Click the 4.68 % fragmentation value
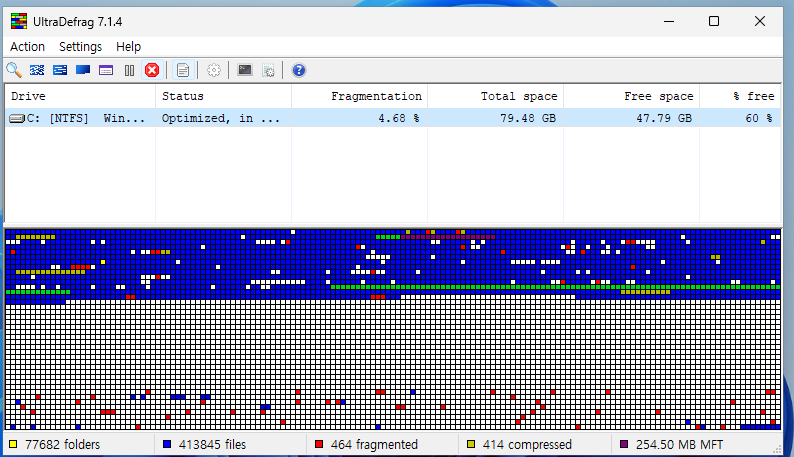 point(399,118)
